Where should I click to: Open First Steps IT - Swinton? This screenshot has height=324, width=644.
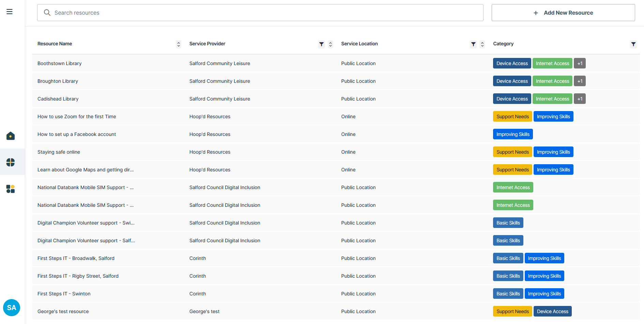[x=64, y=294]
